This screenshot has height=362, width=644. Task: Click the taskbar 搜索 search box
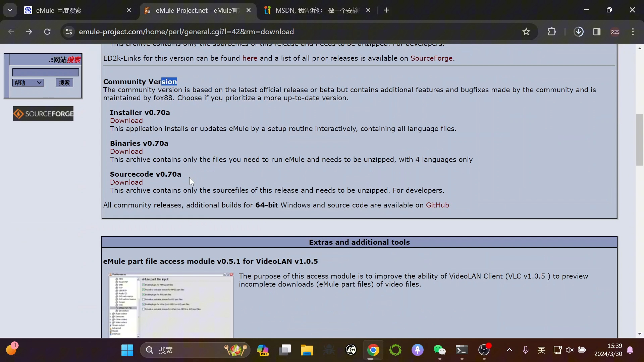click(195, 350)
